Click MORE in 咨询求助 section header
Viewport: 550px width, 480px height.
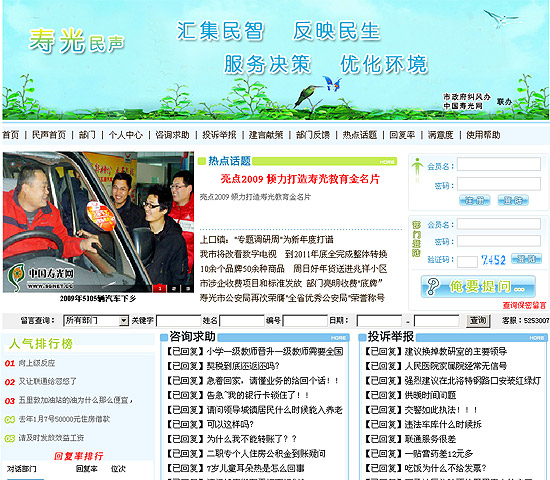click(x=338, y=338)
